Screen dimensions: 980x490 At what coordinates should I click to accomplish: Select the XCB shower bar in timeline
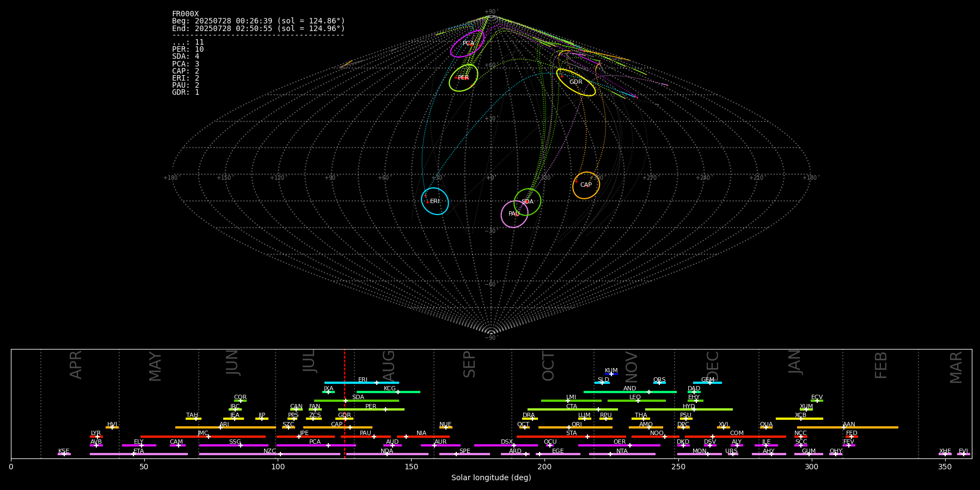[x=799, y=419]
